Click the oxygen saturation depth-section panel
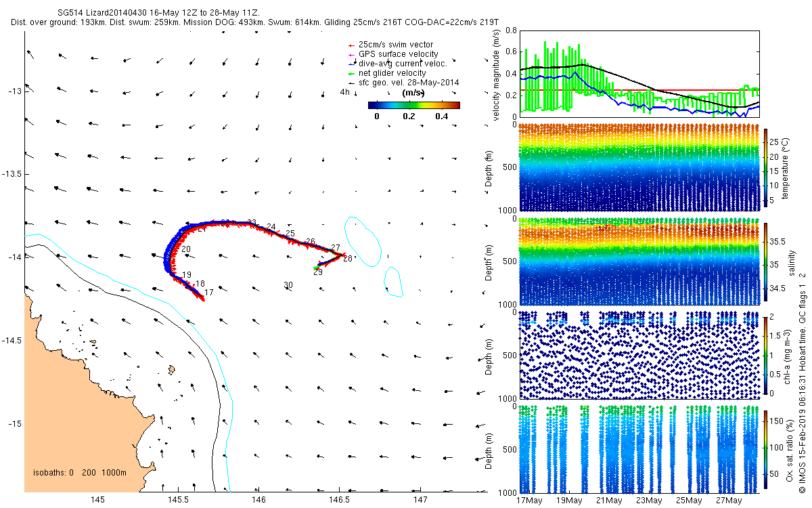This screenshot has height=508, width=812. pyautogui.click(x=639, y=449)
